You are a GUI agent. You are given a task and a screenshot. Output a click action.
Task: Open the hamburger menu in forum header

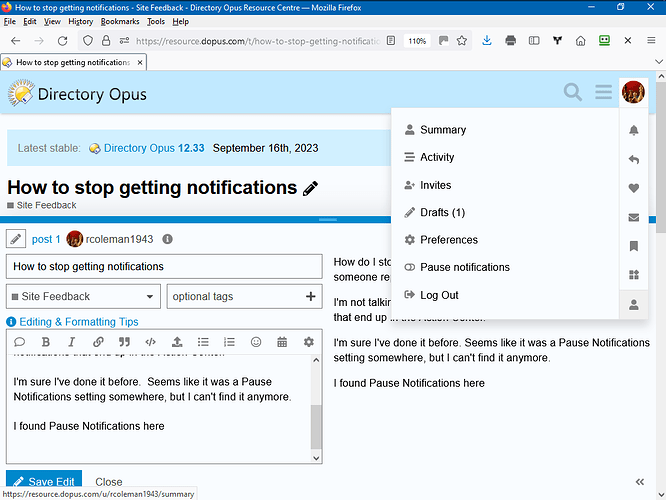point(603,92)
